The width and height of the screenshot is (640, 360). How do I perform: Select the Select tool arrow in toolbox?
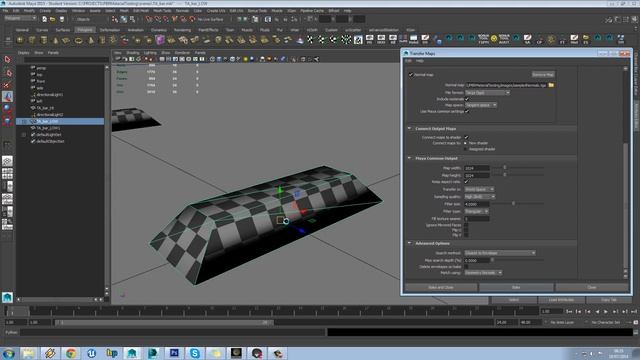coord(7,60)
